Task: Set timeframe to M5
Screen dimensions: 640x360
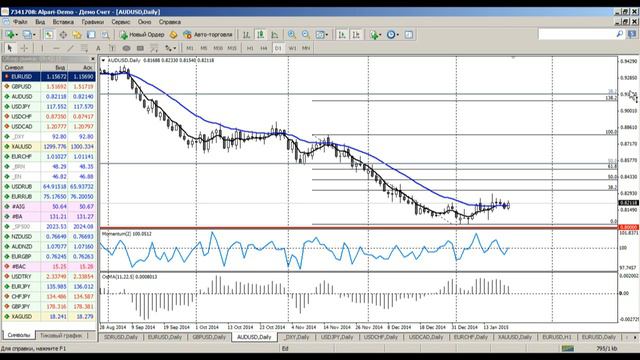Action: coord(204,48)
